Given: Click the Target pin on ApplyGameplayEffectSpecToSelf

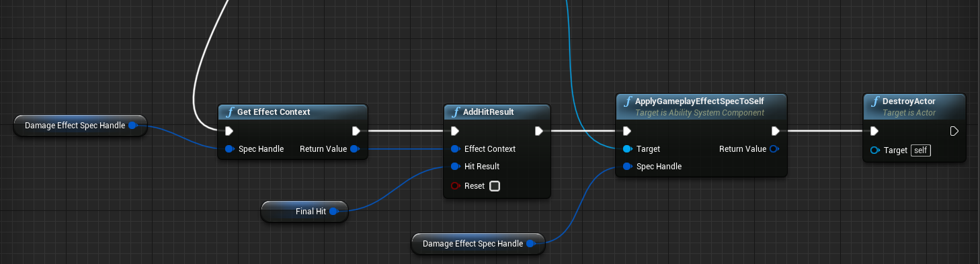Looking at the screenshot, I should 627,148.
